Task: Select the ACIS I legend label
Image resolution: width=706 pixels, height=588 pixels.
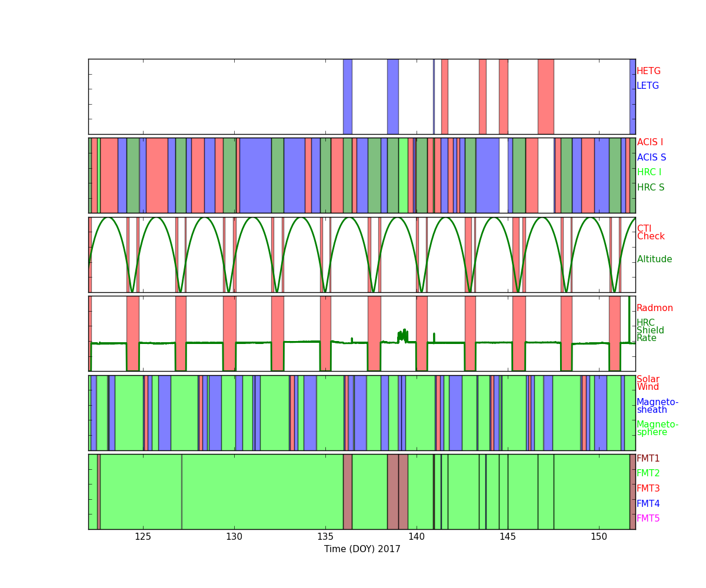Action: point(650,142)
